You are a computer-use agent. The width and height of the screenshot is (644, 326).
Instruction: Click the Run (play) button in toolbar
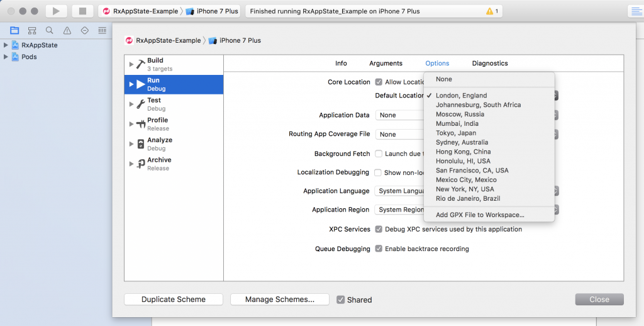coord(56,11)
